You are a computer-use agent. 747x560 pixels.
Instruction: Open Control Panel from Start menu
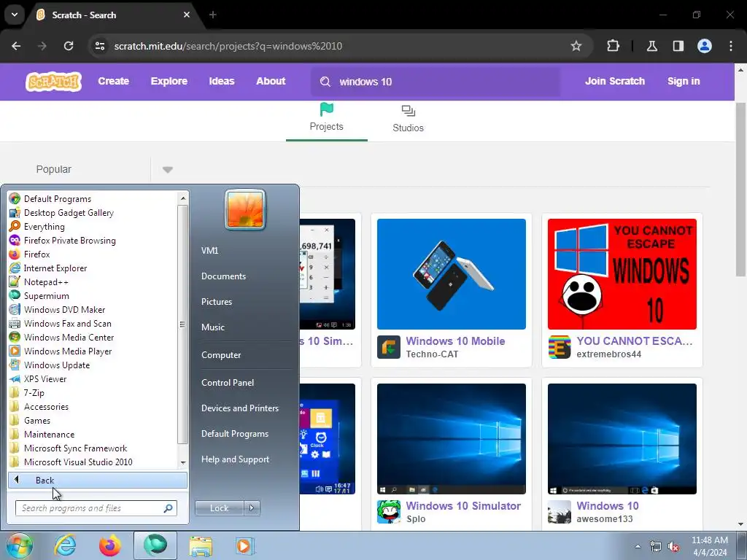click(x=228, y=383)
